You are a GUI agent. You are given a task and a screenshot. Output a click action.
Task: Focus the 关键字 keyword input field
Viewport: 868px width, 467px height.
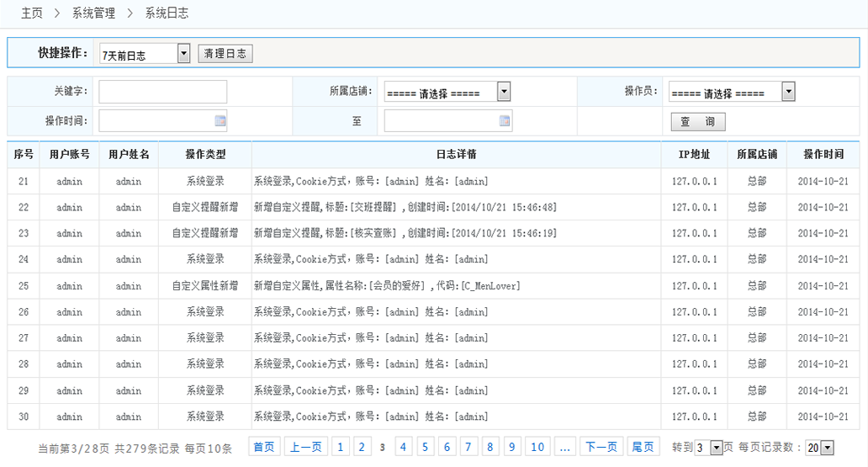pos(162,92)
